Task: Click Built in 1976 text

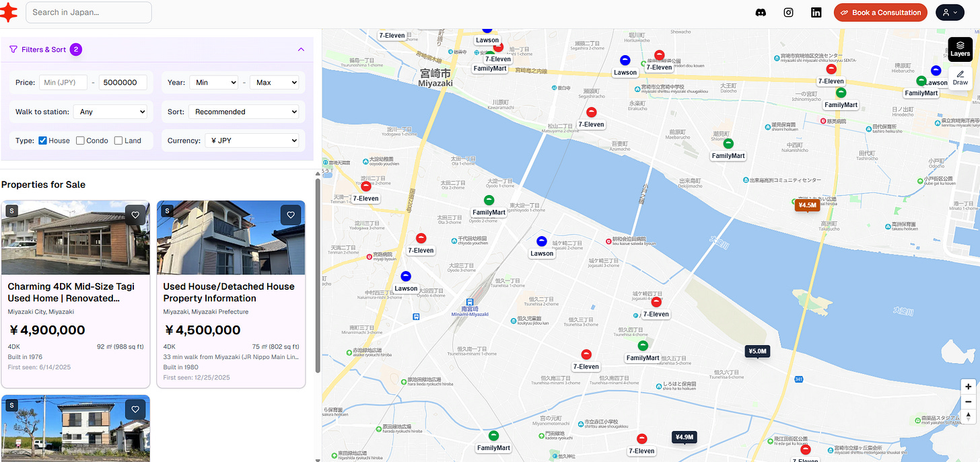Action: (26, 357)
